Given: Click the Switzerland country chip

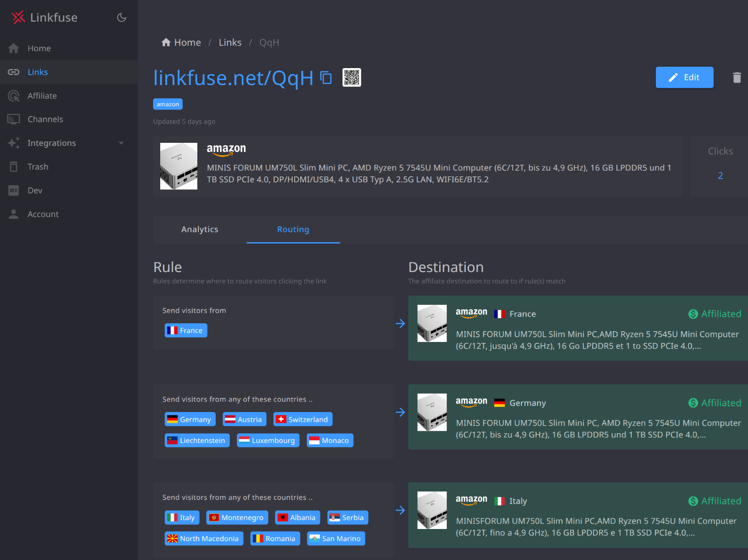Looking at the screenshot, I should 303,420.
